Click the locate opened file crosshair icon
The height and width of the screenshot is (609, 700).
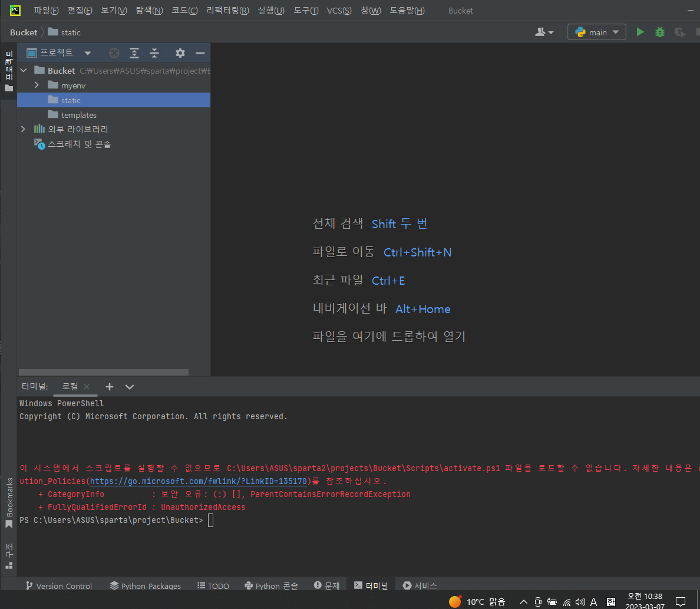(114, 53)
